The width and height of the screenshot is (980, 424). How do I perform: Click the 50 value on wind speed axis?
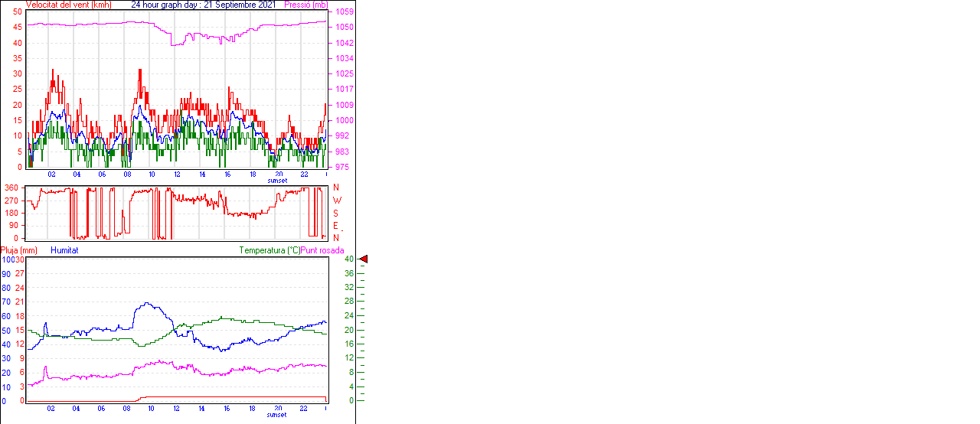[x=18, y=12]
